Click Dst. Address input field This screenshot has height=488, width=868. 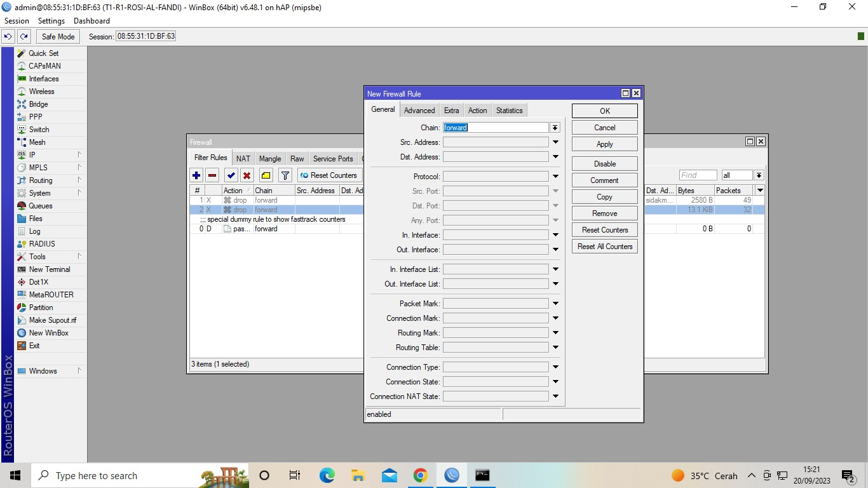pyautogui.click(x=496, y=157)
